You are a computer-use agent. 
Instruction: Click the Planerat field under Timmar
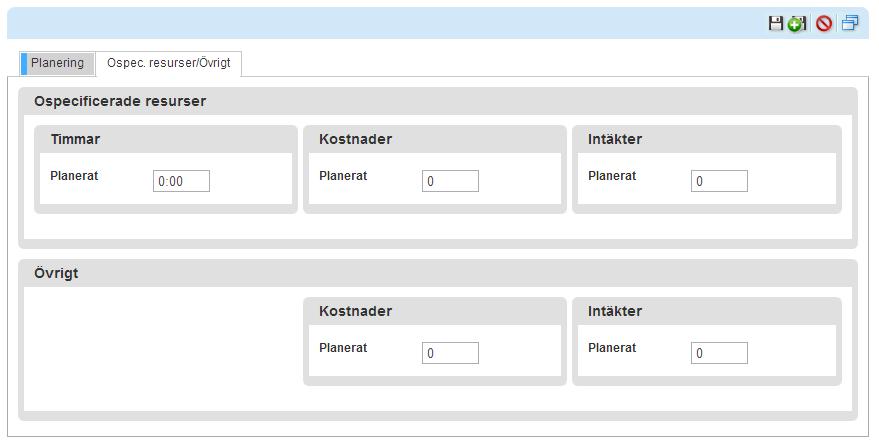click(181, 181)
